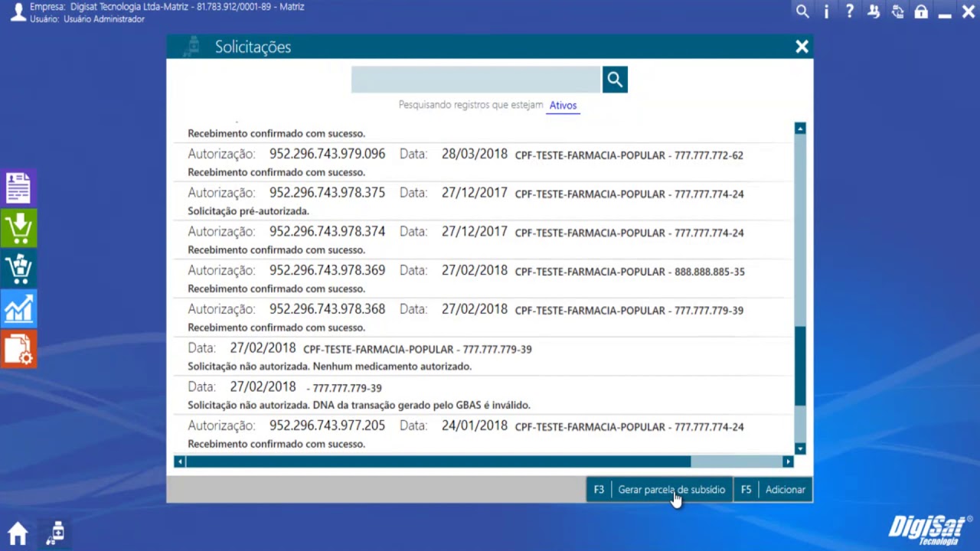
Task: Click 'Solicitação pré-autorizada.' status text
Action: tap(248, 211)
